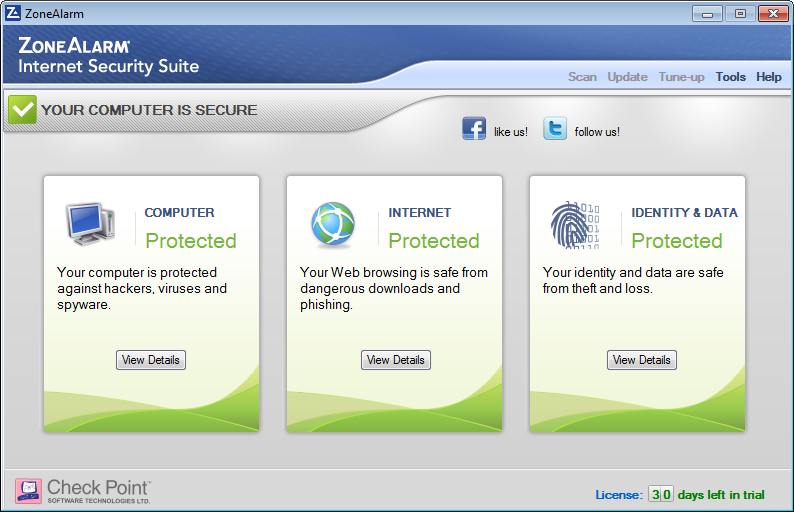Click the Computer monitor icon
This screenshot has width=794, height=512.
point(90,224)
